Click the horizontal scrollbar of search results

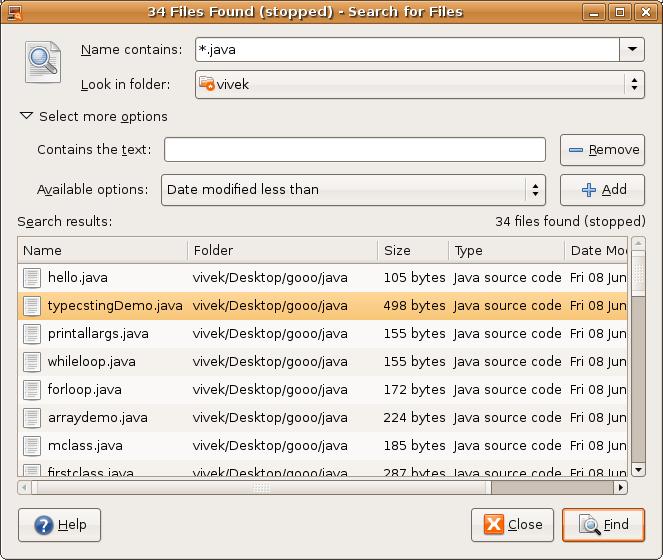[260, 488]
